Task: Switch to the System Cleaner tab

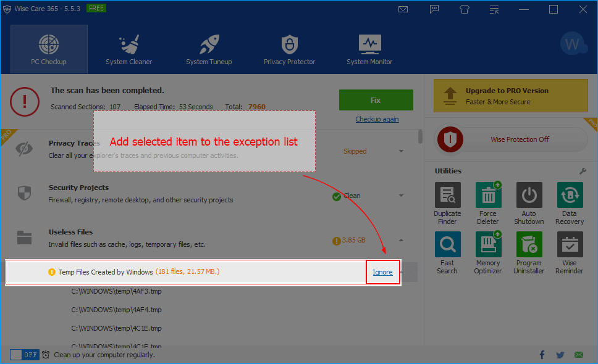Action: coord(128,49)
